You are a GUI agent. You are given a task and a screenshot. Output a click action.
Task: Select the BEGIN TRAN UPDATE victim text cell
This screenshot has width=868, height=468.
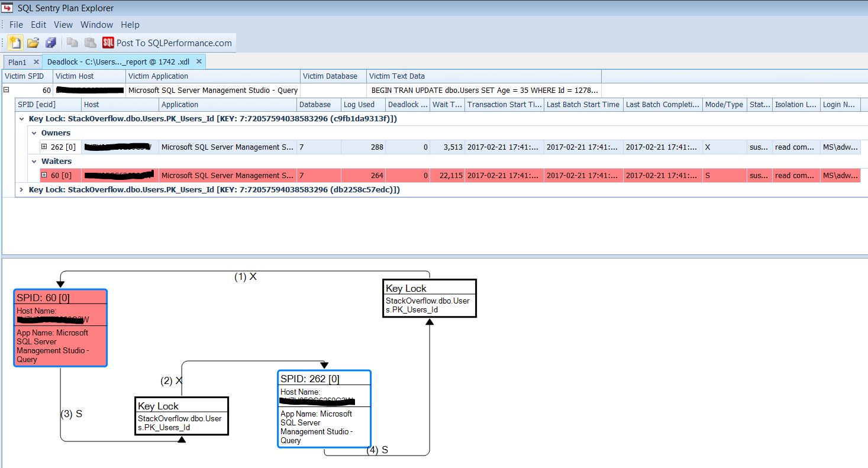click(485, 91)
